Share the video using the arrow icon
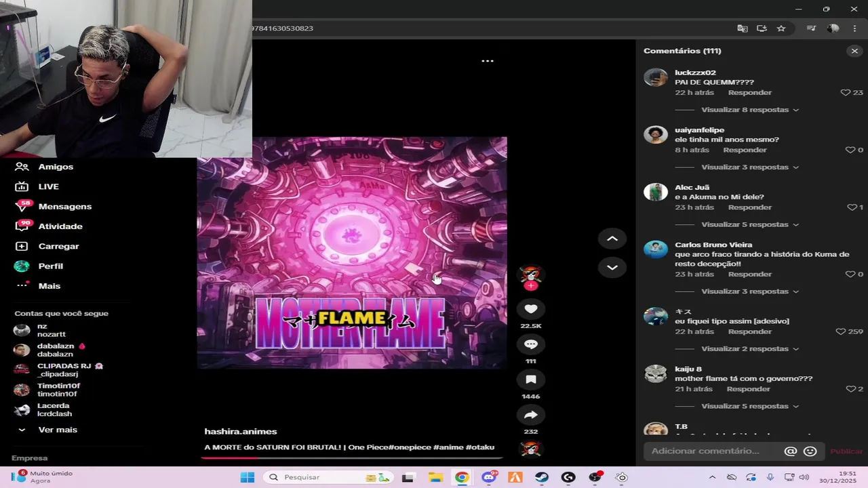Image resolution: width=868 pixels, height=488 pixels. pyautogui.click(x=531, y=415)
